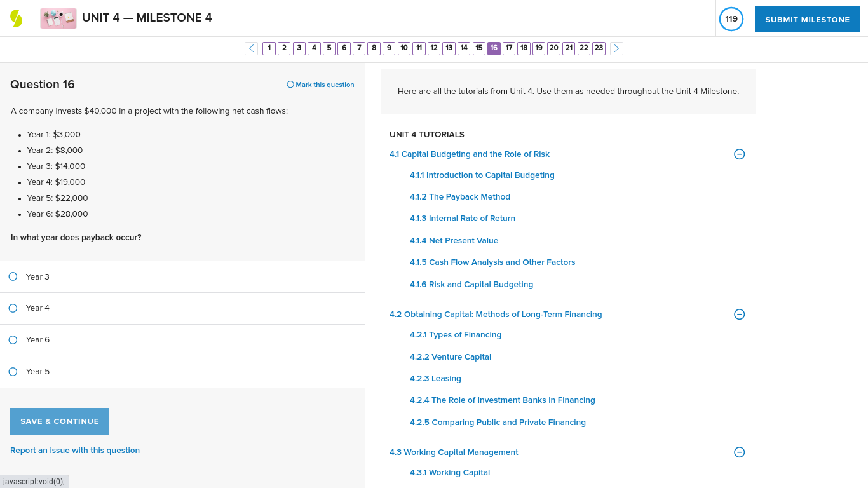This screenshot has width=868, height=488.
Task: Jump to question 23
Action: (599, 48)
